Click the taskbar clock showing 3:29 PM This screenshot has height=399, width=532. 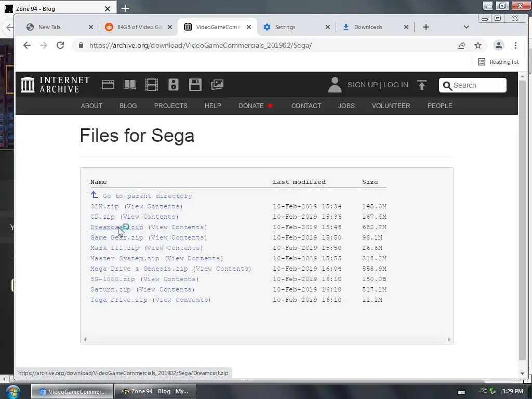[x=513, y=391]
